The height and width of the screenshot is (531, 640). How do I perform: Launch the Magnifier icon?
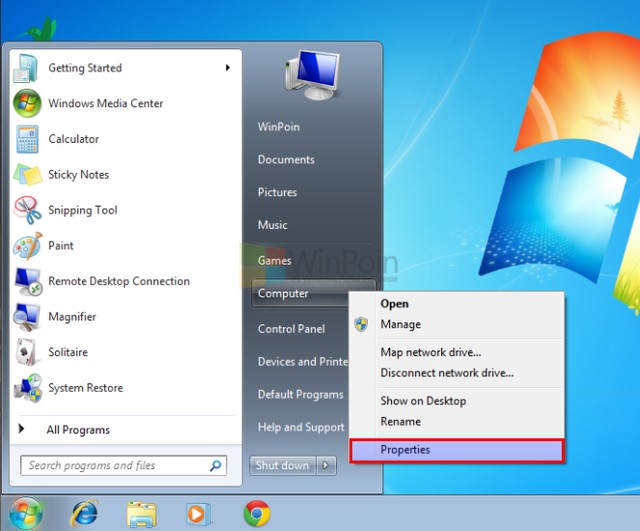click(27, 317)
